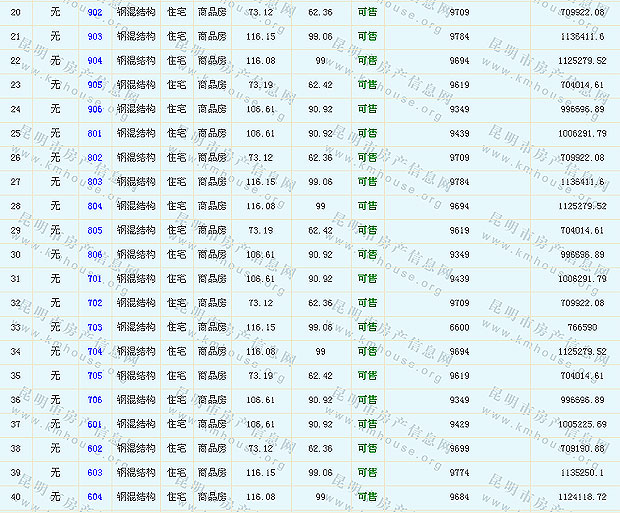Open room 902 link in row 20
Screen dimensions: 620x513
pyautogui.click(x=95, y=12)
